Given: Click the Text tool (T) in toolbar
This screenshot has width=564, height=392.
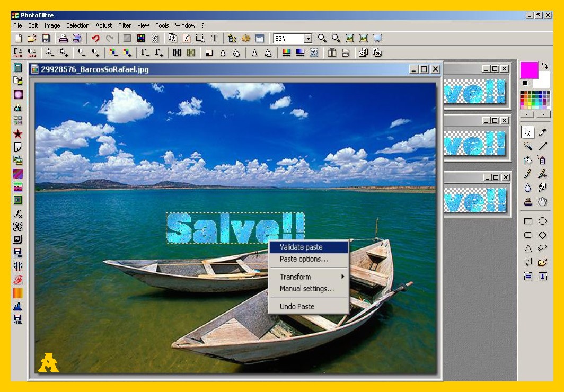Looking at the screenshot, I should point(214,38).
